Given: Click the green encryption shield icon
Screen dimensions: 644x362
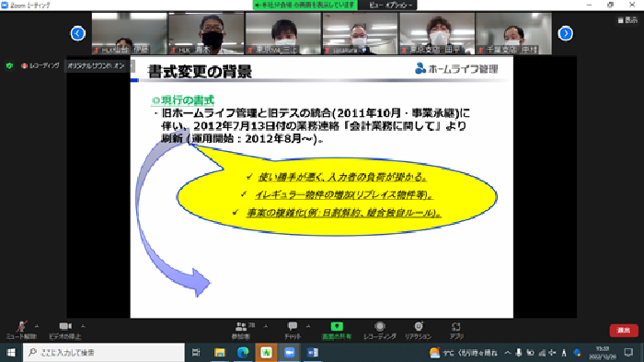Looking at the screenshot, I should (x=9, y=65).
